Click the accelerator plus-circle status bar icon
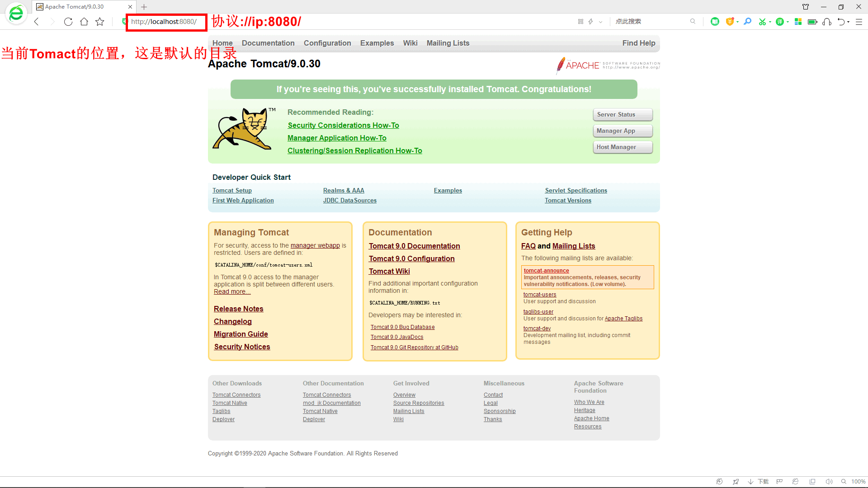Image resolution: width=868 pixels, height=488 pixels. (x=719, y=482)
